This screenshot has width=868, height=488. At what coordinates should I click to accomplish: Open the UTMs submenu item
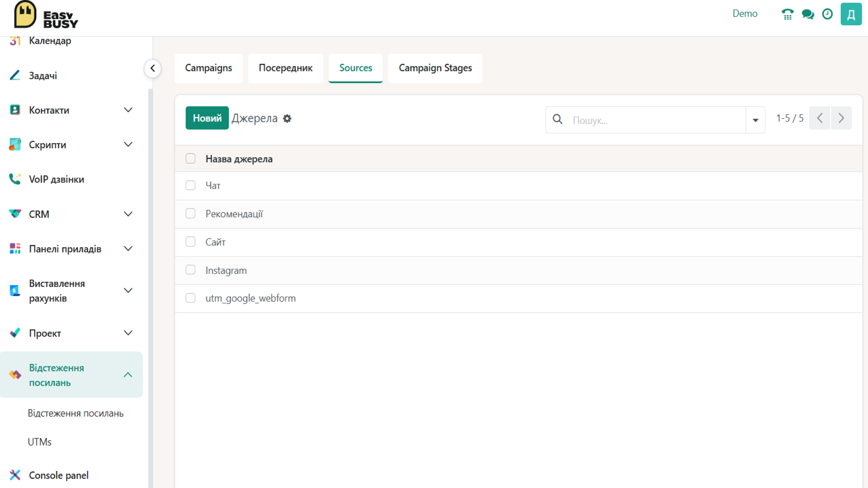pyautogui.click(x=40, y=442)
